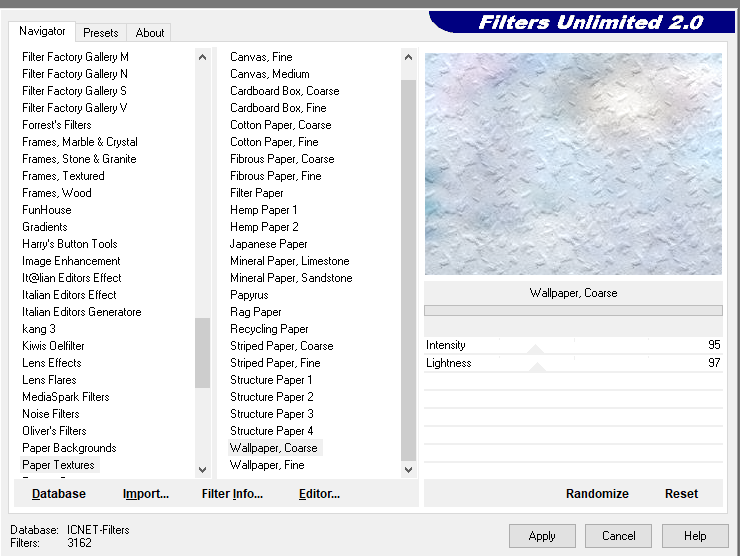Switch to the Presets tab
The image size is (740, 556).
click(x=101, y=33)
